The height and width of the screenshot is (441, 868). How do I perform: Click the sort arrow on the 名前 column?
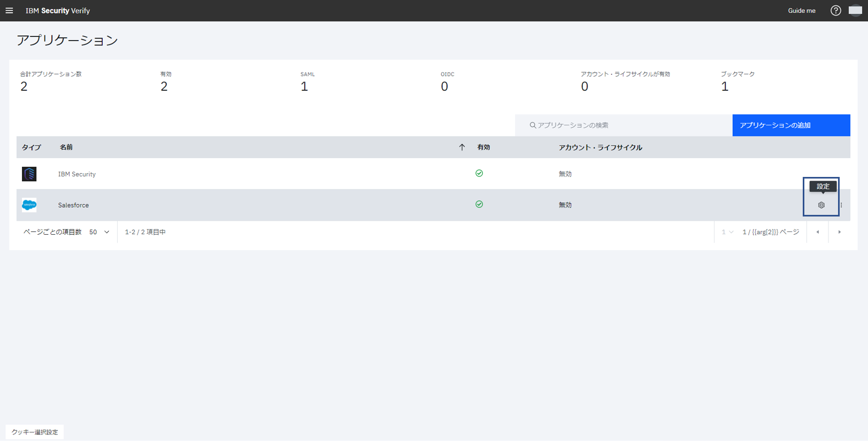pos(462,148)
